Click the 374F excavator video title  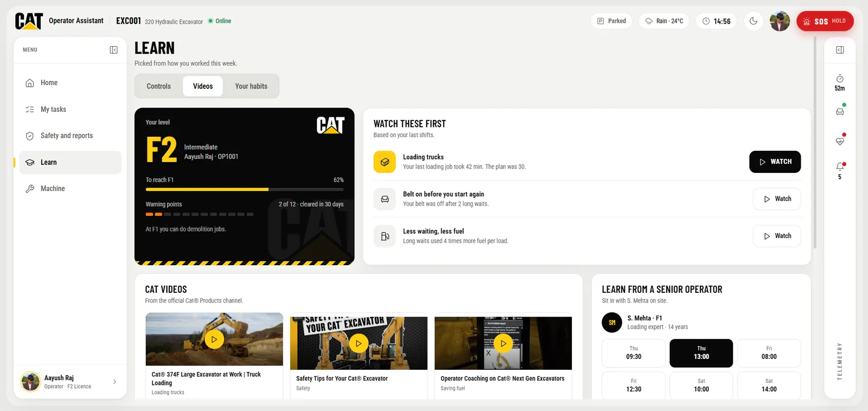tap(206, 378)
